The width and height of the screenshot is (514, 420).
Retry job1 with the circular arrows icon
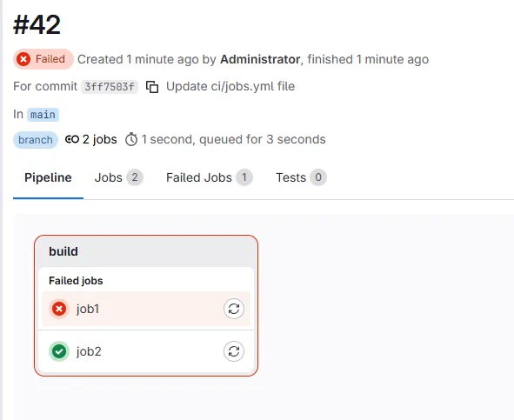[234, 309]
